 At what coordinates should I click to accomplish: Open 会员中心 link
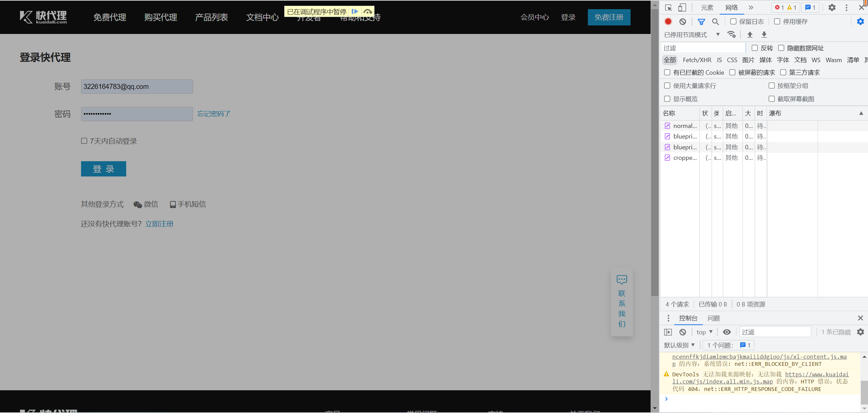(535, 17)
